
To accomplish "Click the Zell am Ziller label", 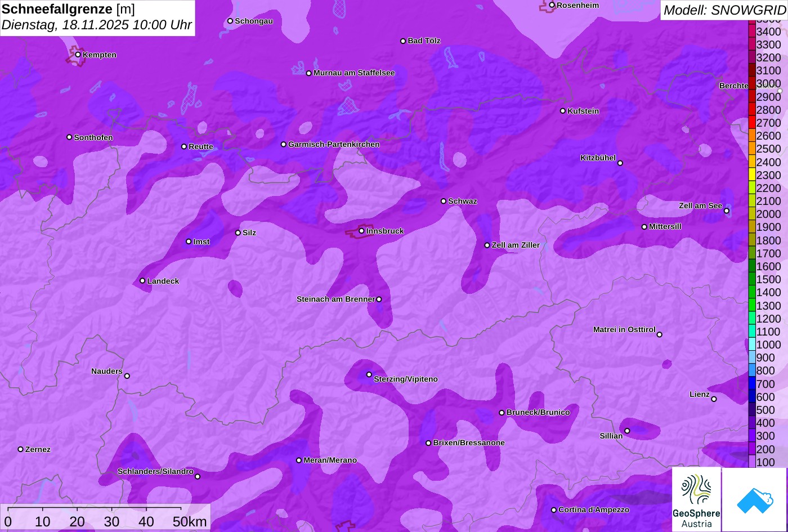I will click(x=516, y=245).
